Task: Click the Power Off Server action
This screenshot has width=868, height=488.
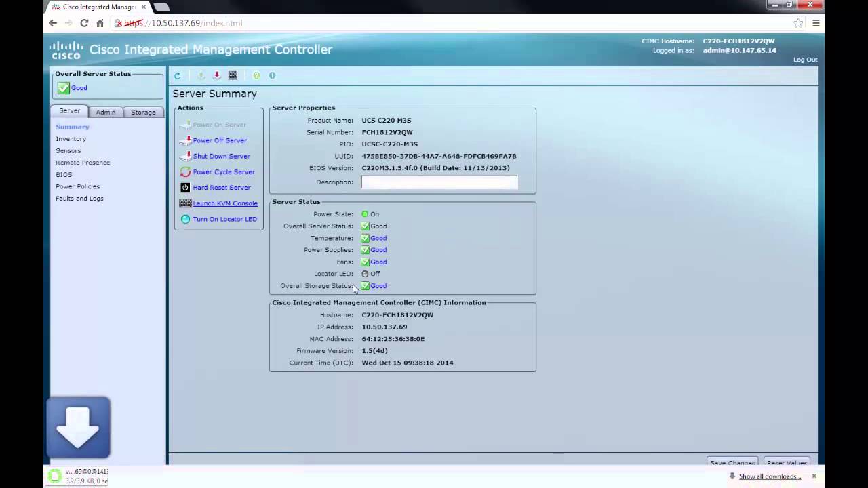Action: [220, 140]
